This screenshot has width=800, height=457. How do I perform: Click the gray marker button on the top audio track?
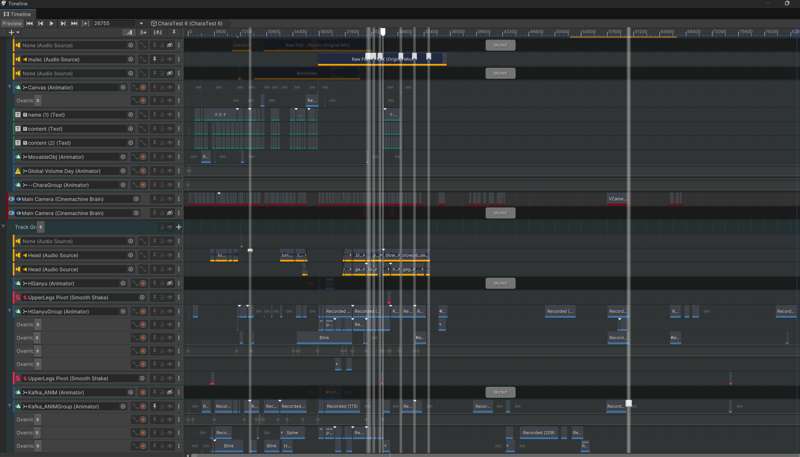point(500,45)
